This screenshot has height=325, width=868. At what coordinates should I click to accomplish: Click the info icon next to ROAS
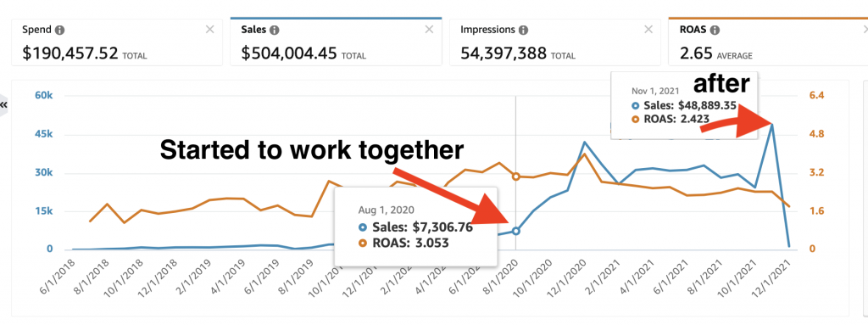(715, 30)
